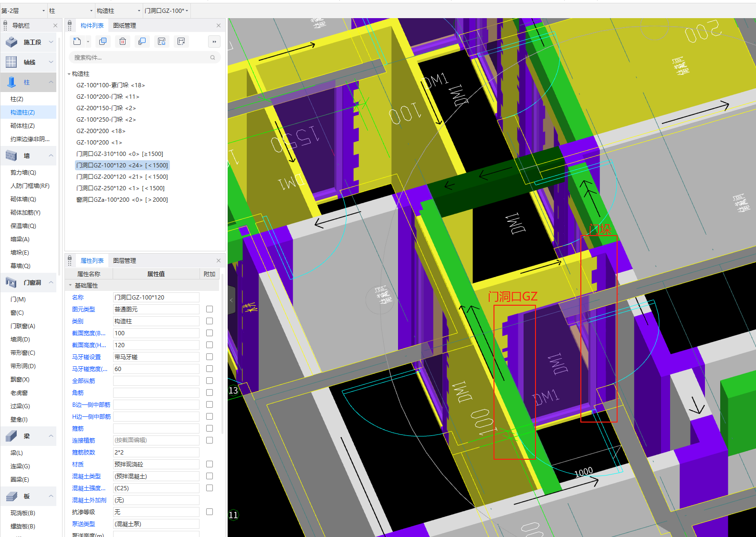Viewport: 756px width, 537px height.
Task: Click the inter-floor copy (stacked pages) icon
Action: 142,41
